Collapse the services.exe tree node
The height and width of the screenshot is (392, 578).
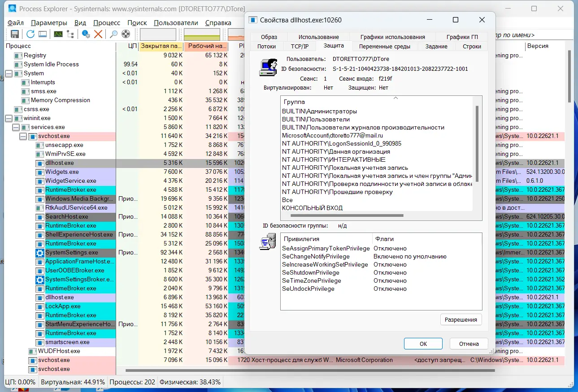point(16,127)
